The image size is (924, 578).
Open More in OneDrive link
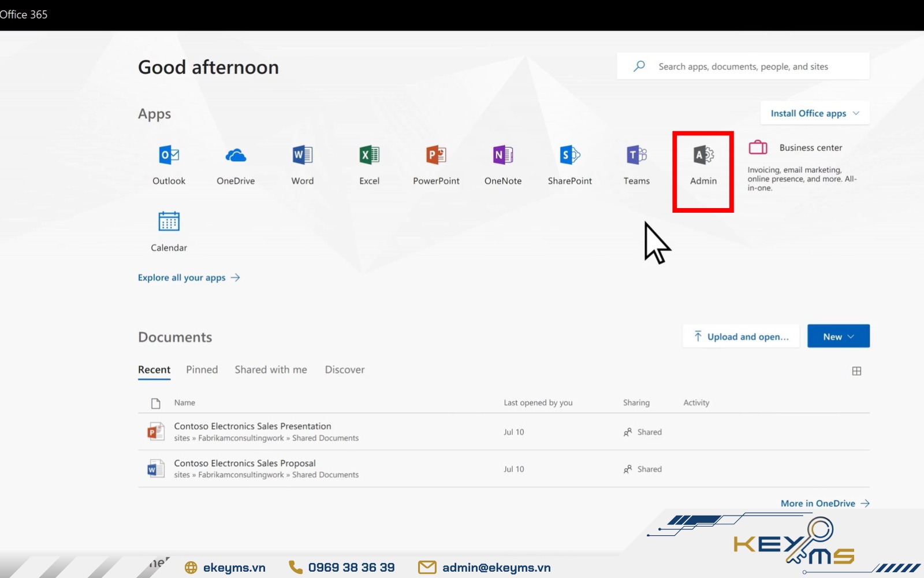tap(825, 503)
